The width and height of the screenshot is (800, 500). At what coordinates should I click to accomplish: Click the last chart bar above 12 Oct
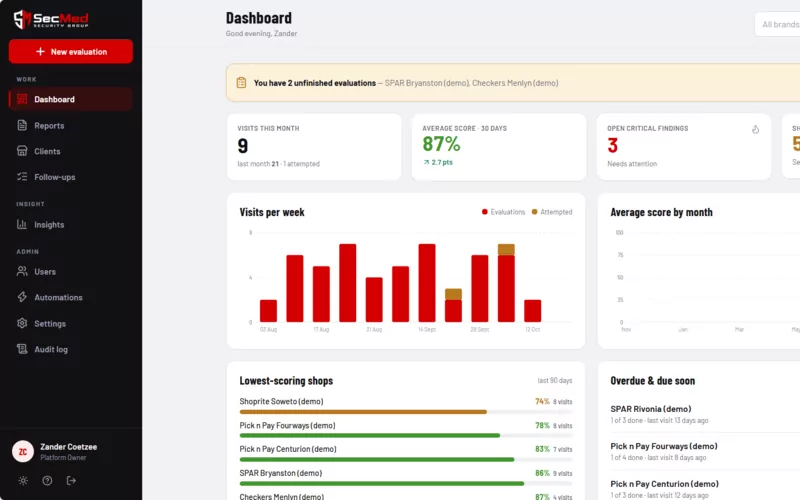click(x=533, y=311)
